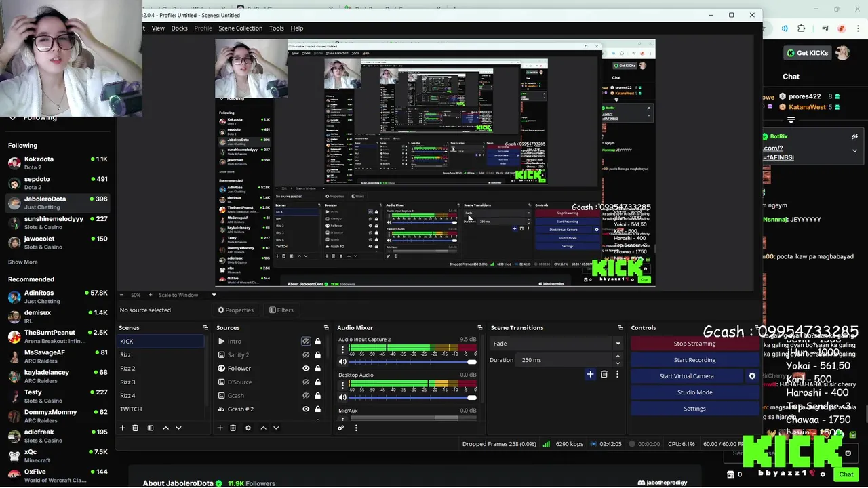Open Kokzdota channel in Following list
The width and height of the screenshot is (868, 488).
58,163
